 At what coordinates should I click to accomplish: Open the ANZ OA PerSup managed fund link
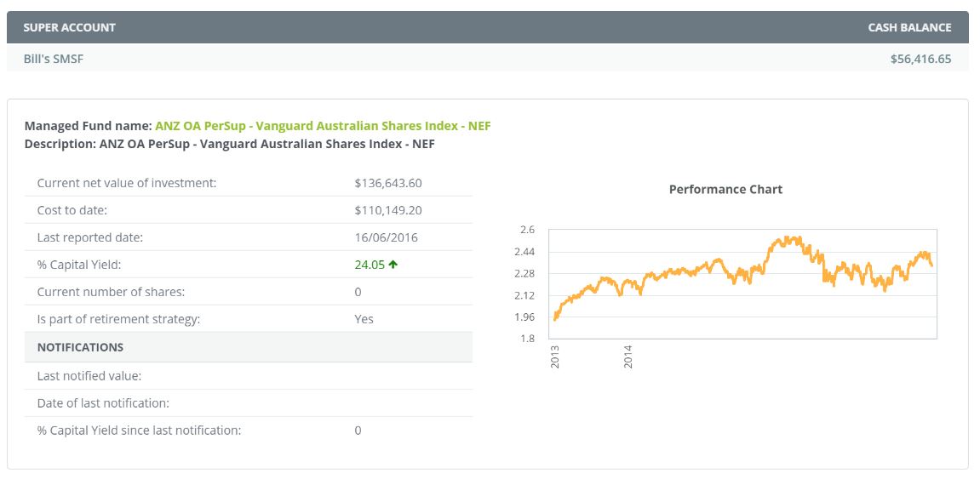coord(323,126)
